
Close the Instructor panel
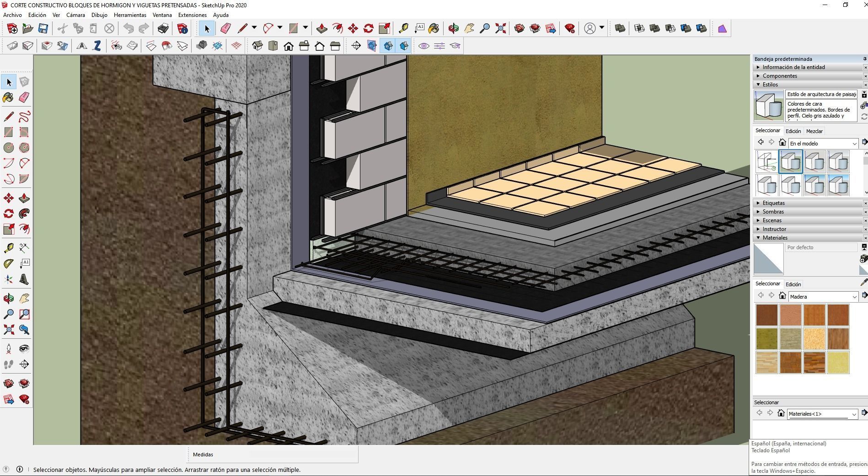865,229
